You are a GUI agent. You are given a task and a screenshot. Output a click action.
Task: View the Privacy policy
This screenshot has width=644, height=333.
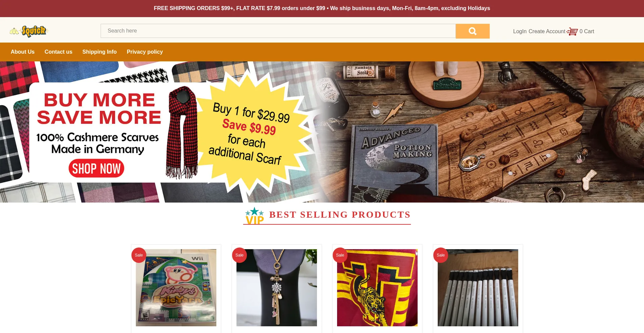[145, 52]
